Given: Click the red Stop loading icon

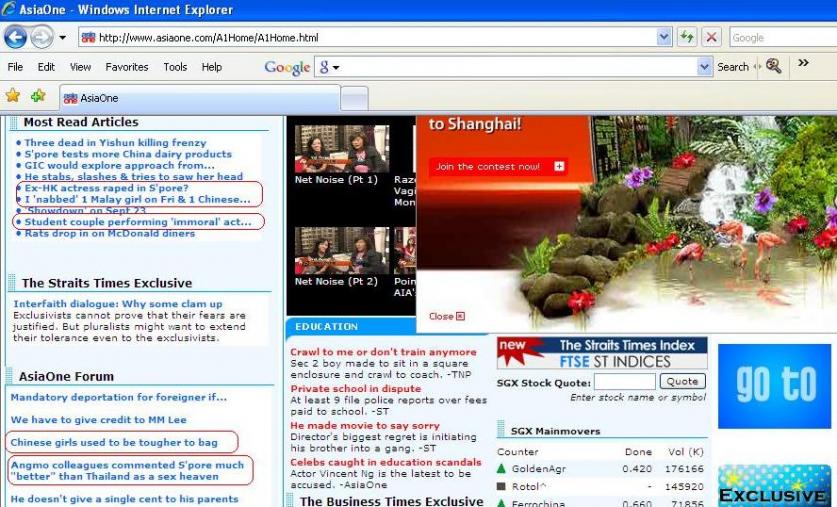Looking at the screenshot, I should 711,37.
